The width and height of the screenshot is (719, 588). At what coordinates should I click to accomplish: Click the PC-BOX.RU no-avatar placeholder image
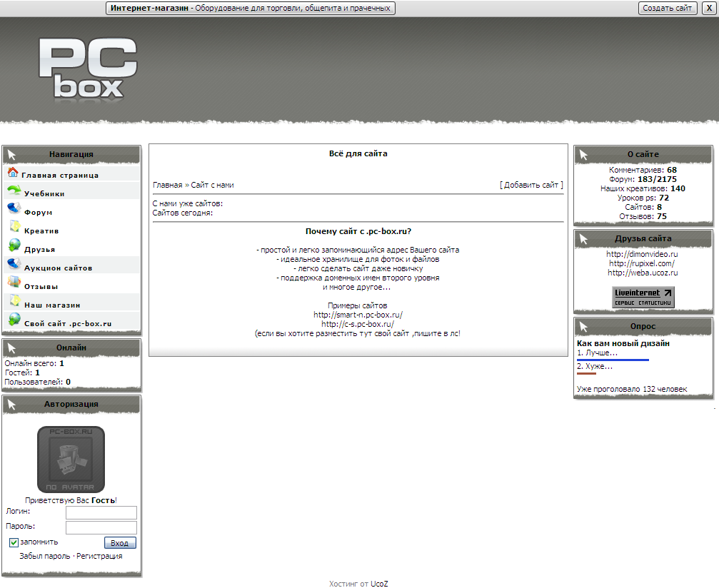[x=70, y=459]
